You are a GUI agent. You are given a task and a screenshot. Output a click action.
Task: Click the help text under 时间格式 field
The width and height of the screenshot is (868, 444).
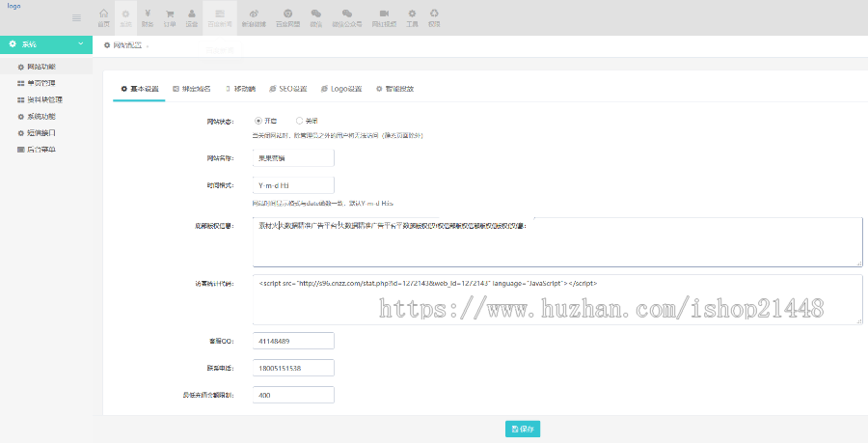[323, 204]
